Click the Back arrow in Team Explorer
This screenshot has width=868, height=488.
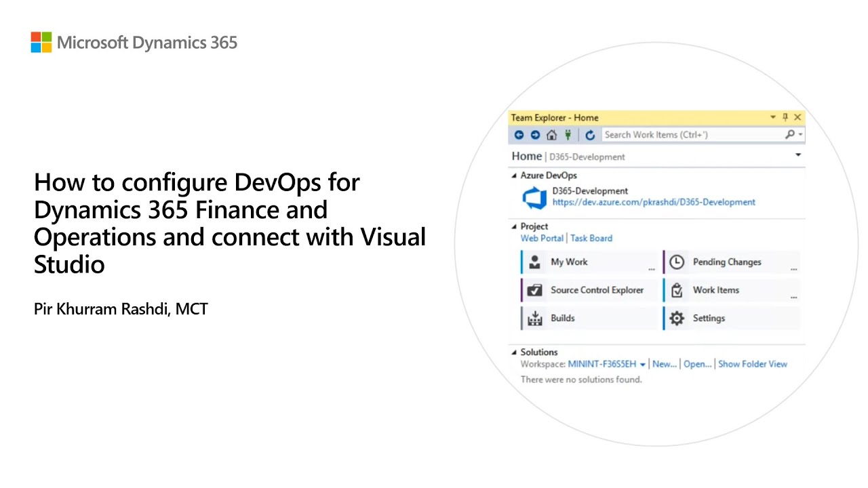tap(519, 135)
